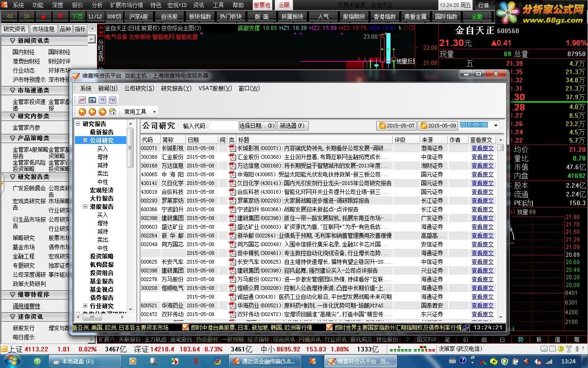The image size is (588, 368).
Task: Collapse the 市场速递类 sidebar section
Action: [x=13, y=90]
